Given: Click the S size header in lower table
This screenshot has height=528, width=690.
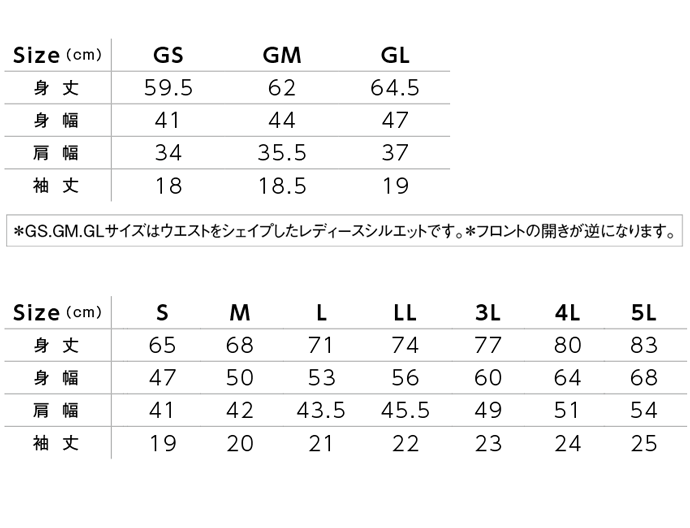Looking at the screenshot, I should [162, 313].
